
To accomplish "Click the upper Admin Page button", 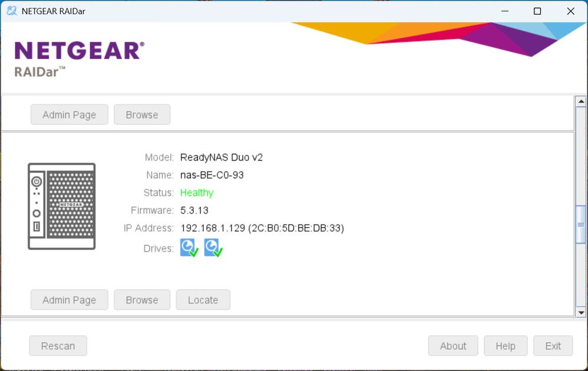I will click(x=70, y=114).
